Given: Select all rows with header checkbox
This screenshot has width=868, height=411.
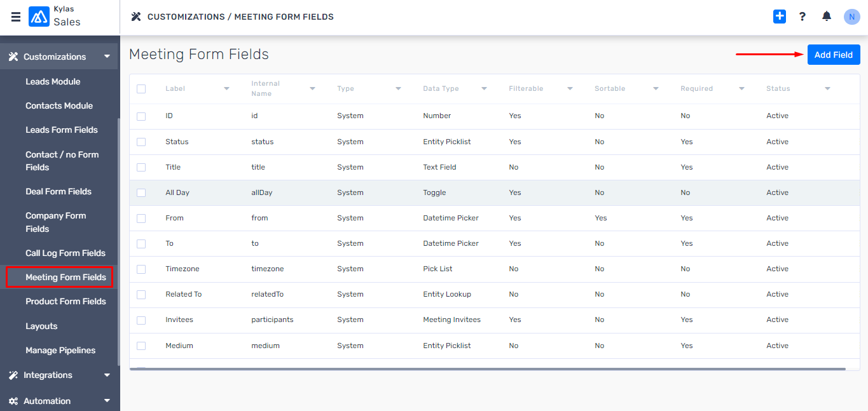Looking at the screenshot, I should coord(141,89).
